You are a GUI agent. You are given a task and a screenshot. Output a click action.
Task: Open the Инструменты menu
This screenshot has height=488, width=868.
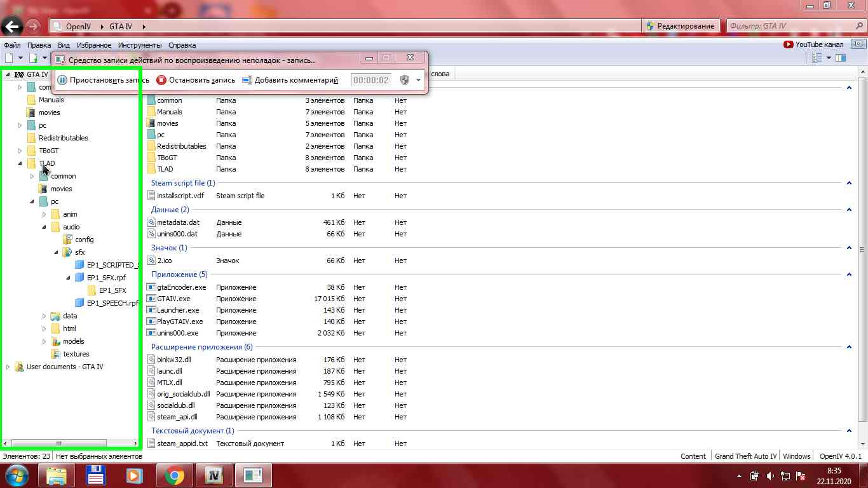pos(139,45)
